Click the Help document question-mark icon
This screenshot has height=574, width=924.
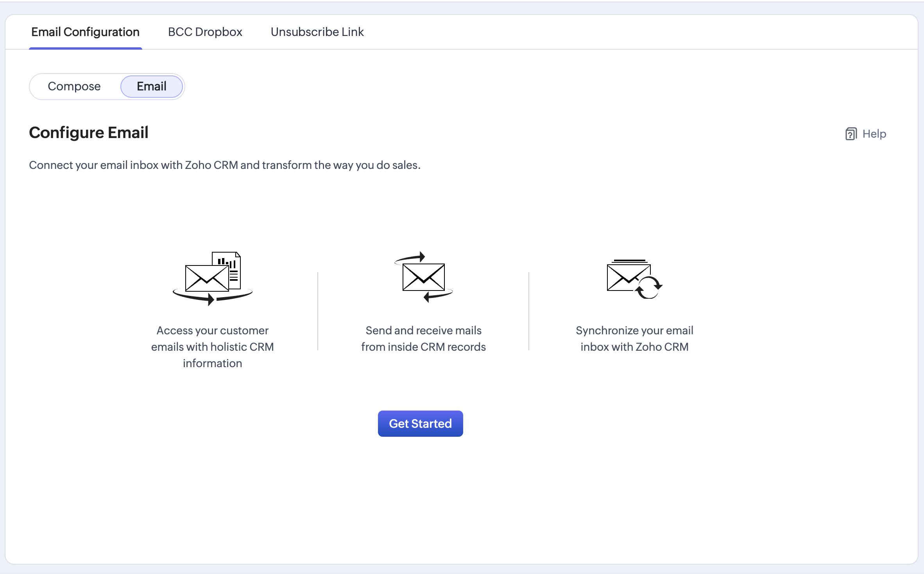point(851,134)
